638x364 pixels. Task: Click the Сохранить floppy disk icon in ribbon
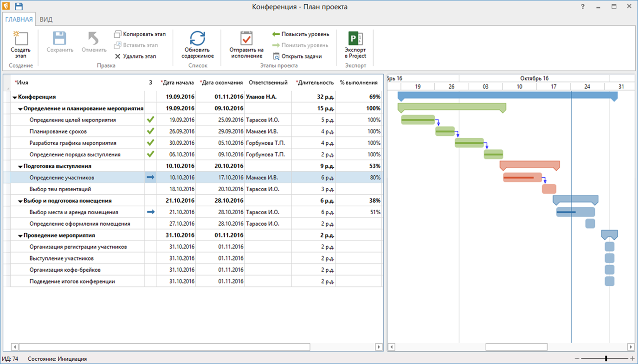pos(60,38)
